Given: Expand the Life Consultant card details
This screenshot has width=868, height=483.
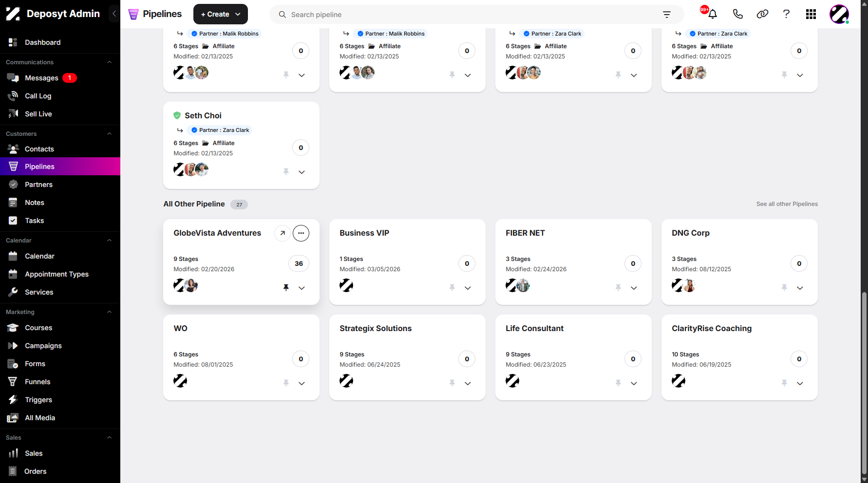Looking at the screenshot, I should (634, 383).
